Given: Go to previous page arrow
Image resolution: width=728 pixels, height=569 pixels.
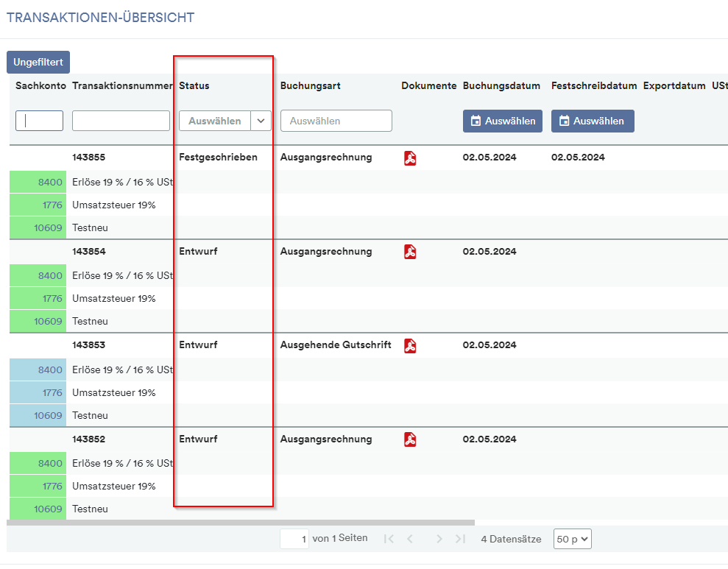Looking at the screenshot, I should 410,539.
